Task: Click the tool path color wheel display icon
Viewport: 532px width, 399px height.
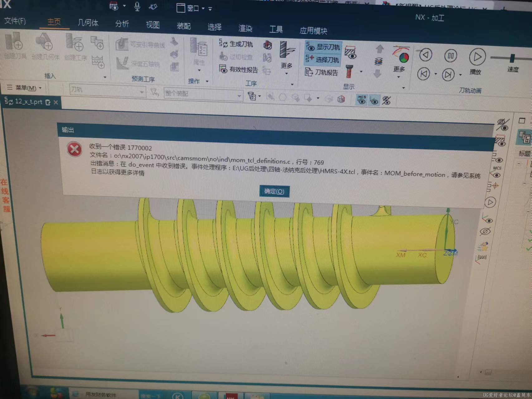Action: 401,55
